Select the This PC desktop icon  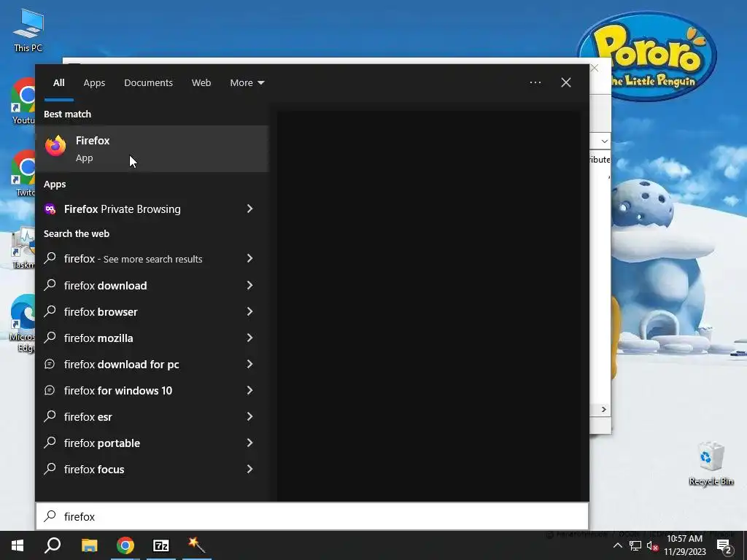[28, 30]
